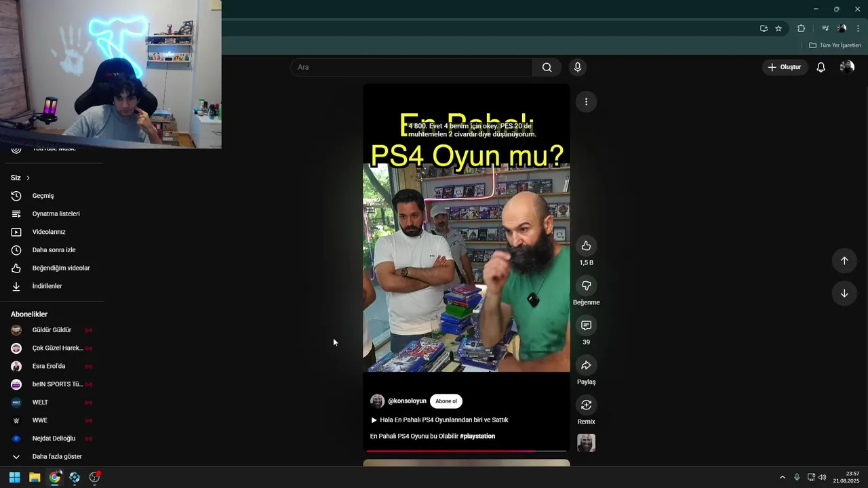Open account avatar menu

tap(847, 67)
